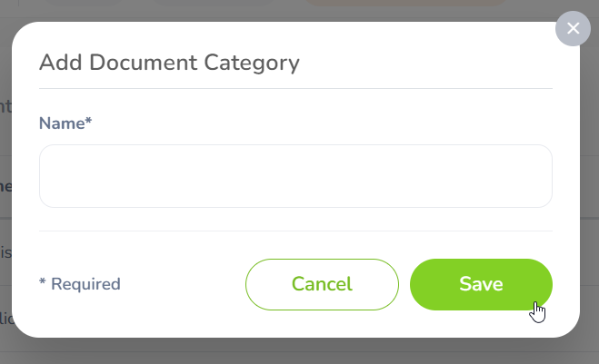Activate the category name input

pos(295,176)
